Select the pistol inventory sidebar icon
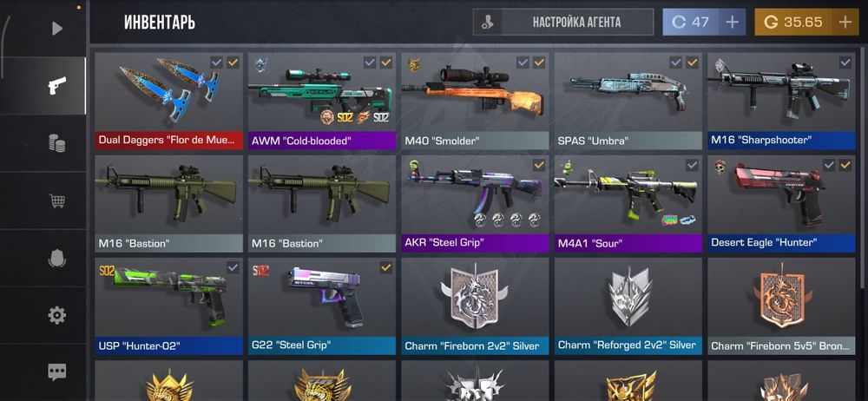The width and height of the screenshot is (868, 401). (x=56, y=86)
